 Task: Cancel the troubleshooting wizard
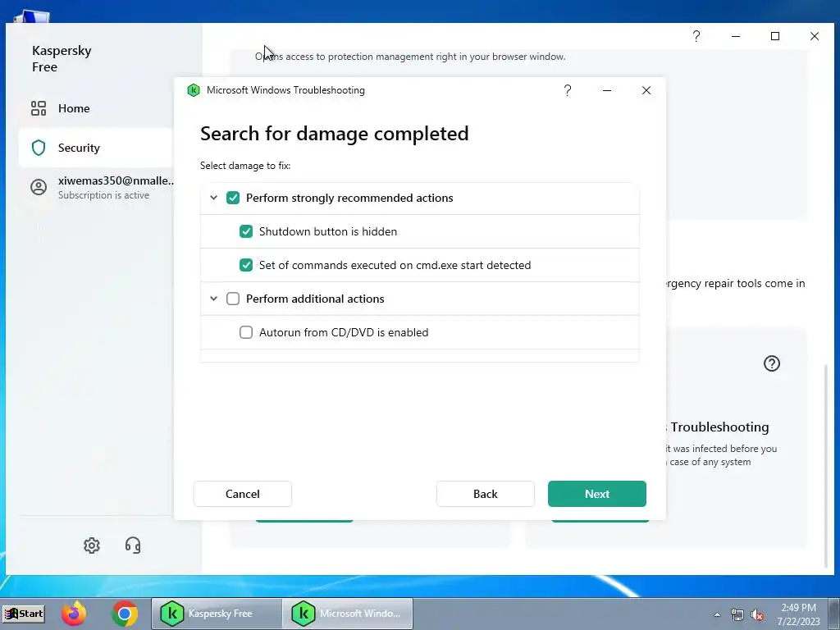pyautogui.click(x=243, y=494)
